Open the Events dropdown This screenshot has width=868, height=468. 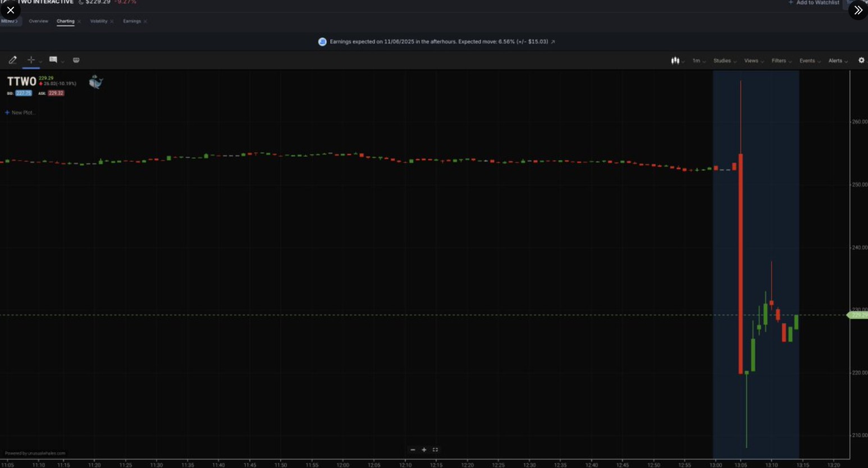pyautogui.click(x=808, y=61)
